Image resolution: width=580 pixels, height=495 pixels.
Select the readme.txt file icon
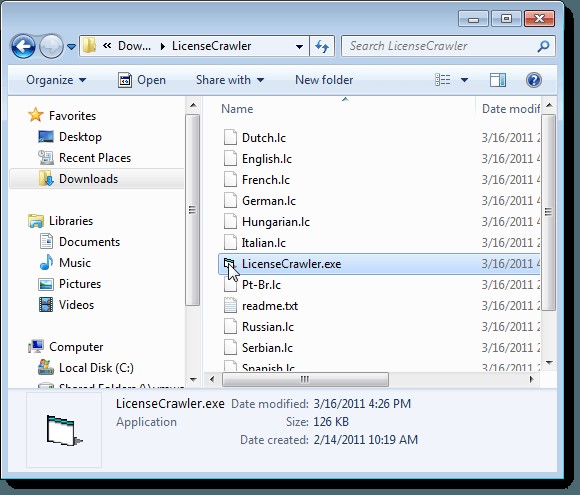[230, 306]
